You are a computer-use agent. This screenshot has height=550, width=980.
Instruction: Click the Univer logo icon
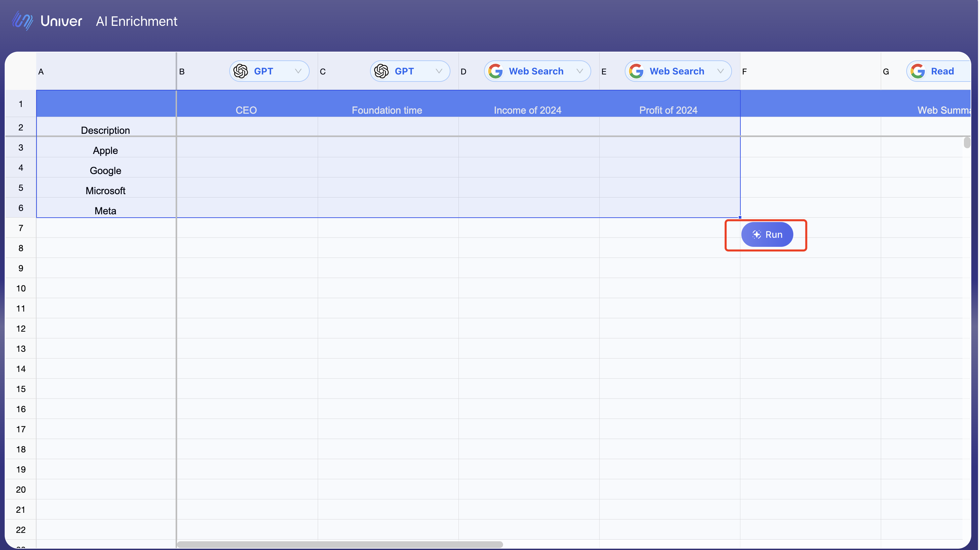pos(22,21)
